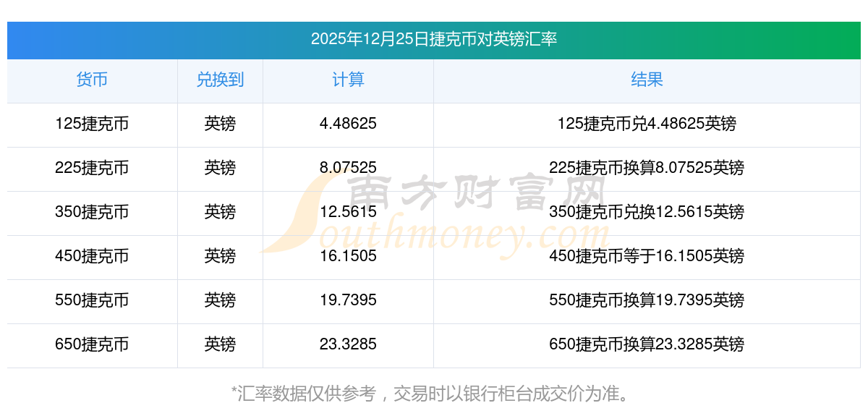
Task: Click the result 350捷克币兑换12.5615英镑
Action: click(x=647, y=212)
